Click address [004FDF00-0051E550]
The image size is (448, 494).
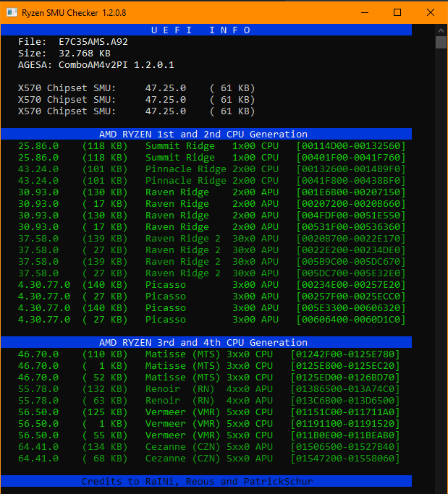[350, 216]
